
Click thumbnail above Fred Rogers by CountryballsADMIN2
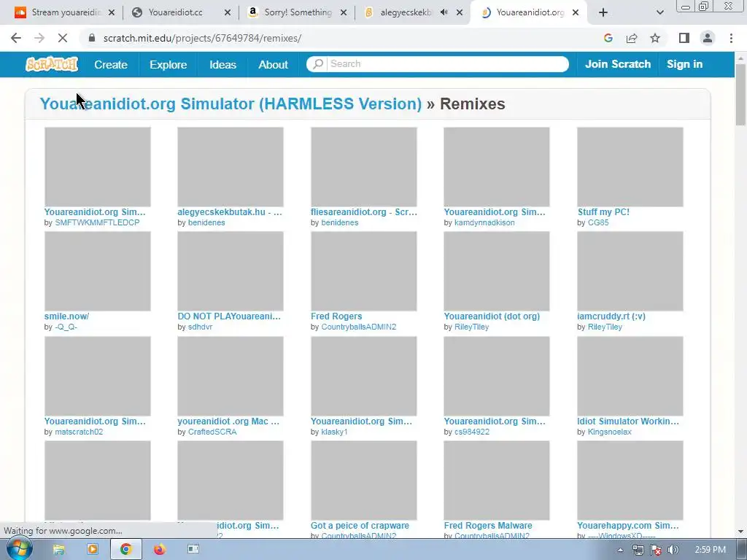click(x=363, y=271)
